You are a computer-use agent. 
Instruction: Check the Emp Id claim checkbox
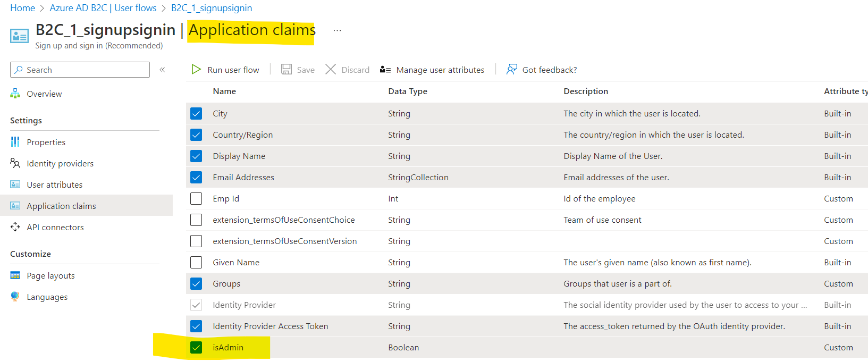196,198
